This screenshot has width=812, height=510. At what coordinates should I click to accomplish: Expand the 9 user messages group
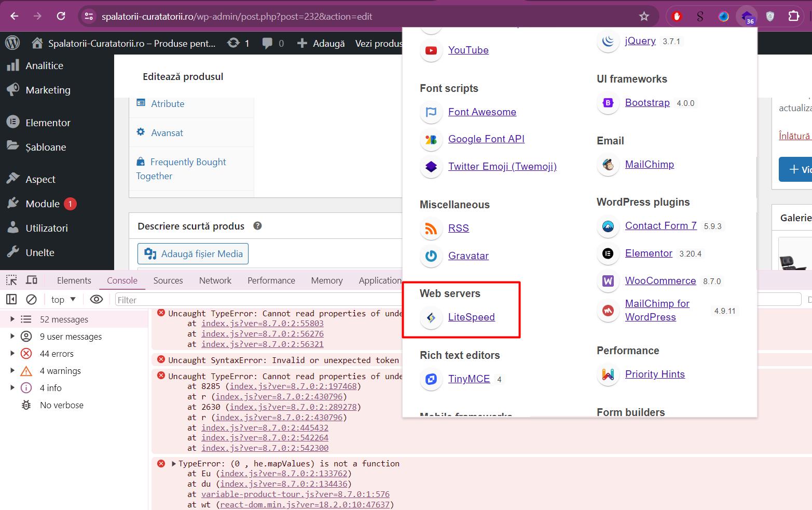12,337
